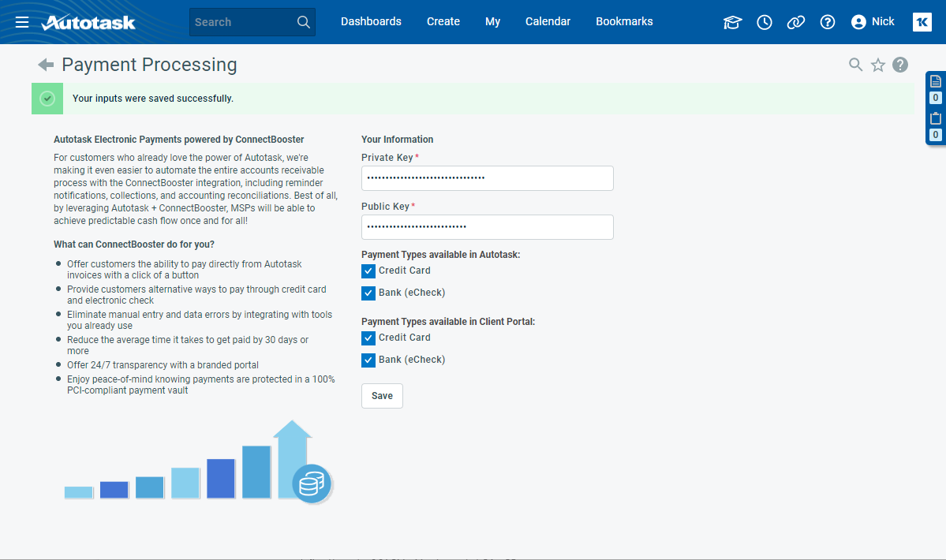The height and width of the screenshot is (560, 946).
Task: Open the top bar help question icon
Action: pos(828,22)
